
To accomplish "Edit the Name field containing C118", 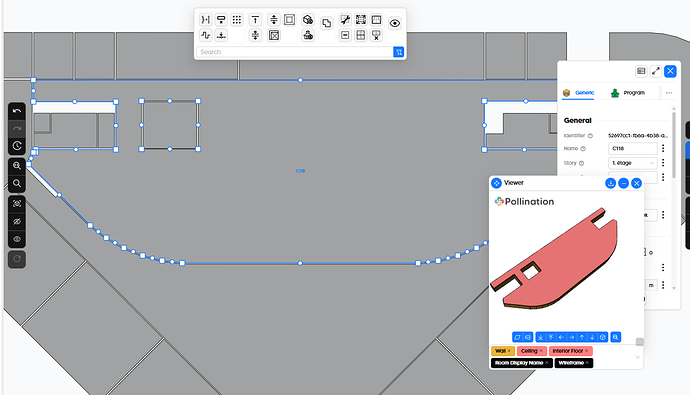I will (633, 149).
